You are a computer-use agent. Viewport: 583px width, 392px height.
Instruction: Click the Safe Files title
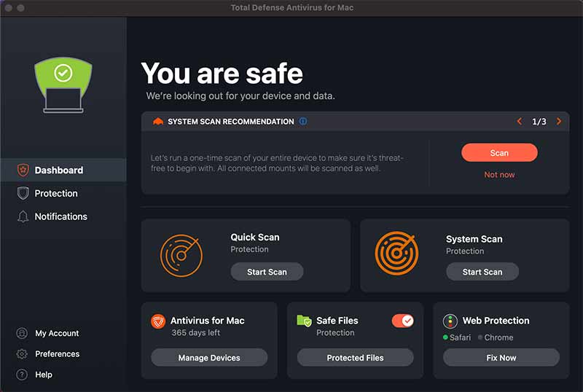point(337,321)
